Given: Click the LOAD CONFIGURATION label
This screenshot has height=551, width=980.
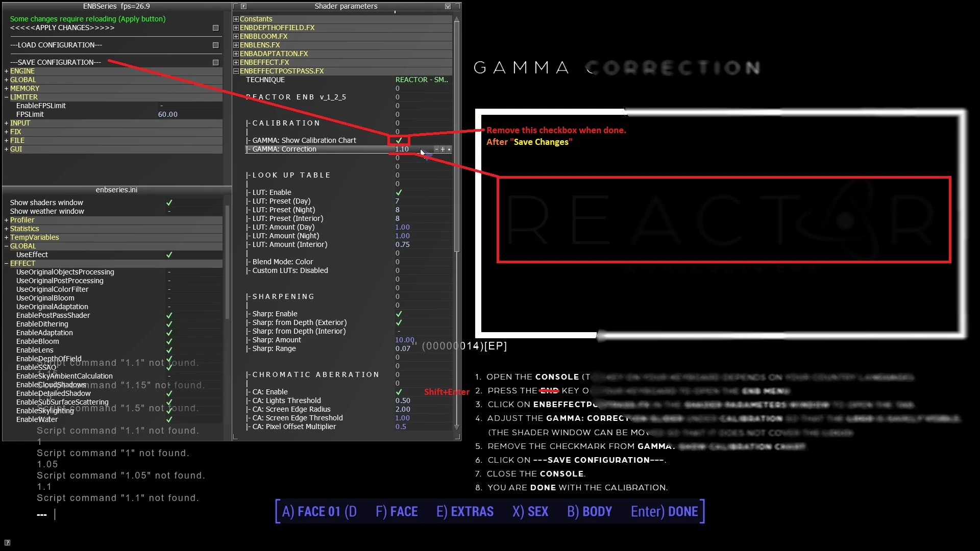Looking at the screenshot, I should tap(56, 45).
